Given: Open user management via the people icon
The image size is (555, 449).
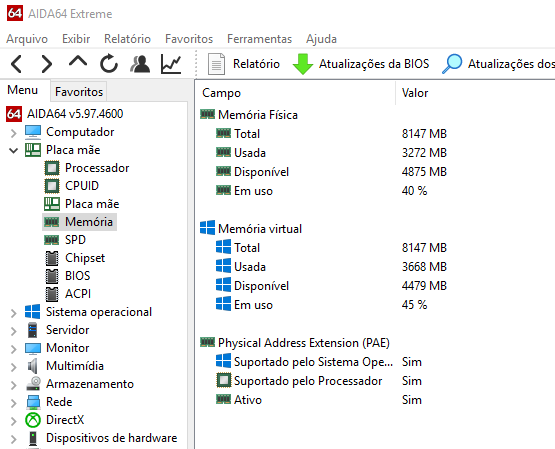Looking at the screenshot, I should [140, 64].
